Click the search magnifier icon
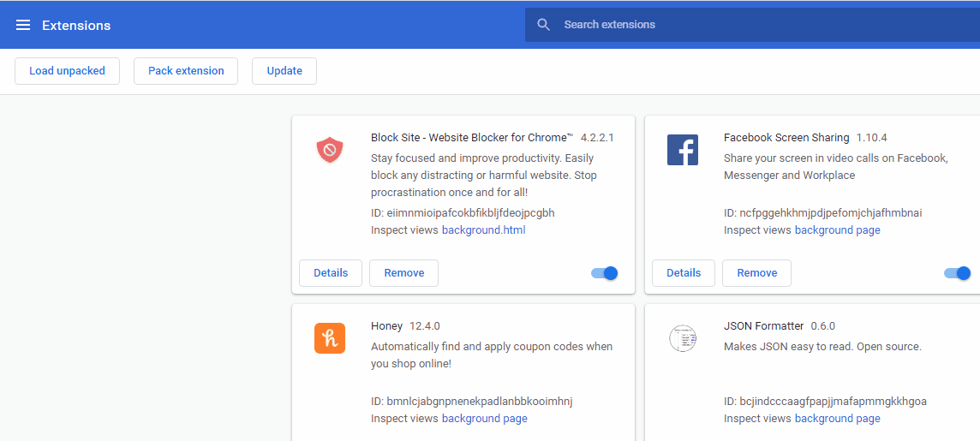Viewport: 980px width, 441px height. (544, 25)
